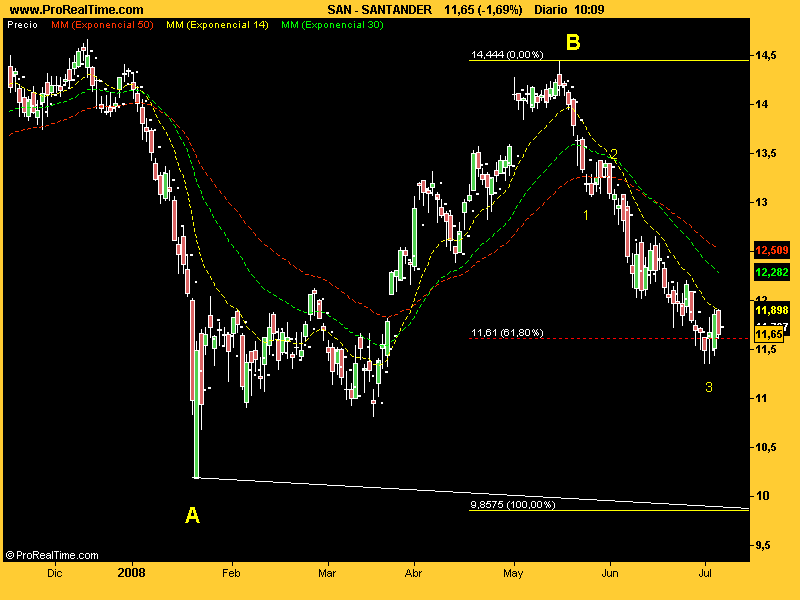Viewport: 800px width, 600px height.
Task: Click the 14,444 (0,00%) Fibonacci level label
Action: tap(507, 55)
